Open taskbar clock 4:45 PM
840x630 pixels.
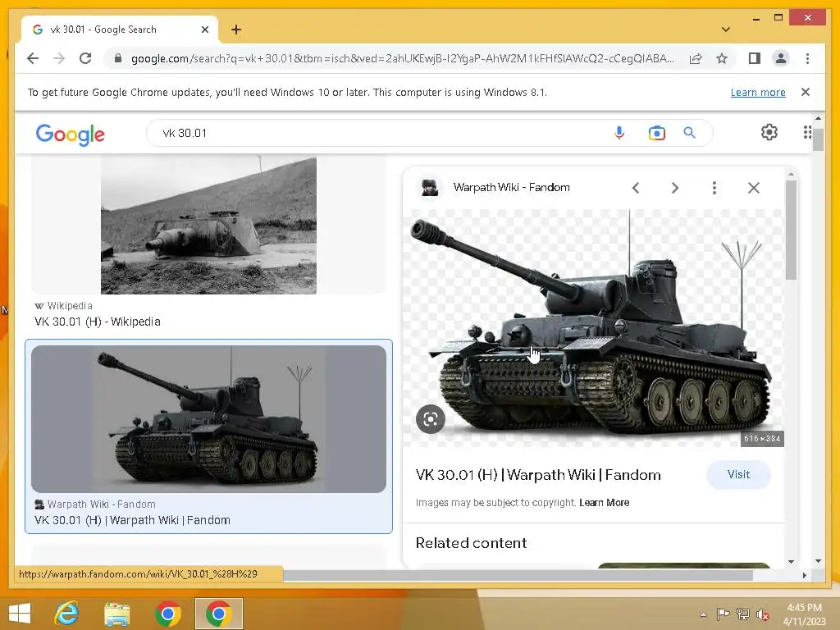point(804,614)
